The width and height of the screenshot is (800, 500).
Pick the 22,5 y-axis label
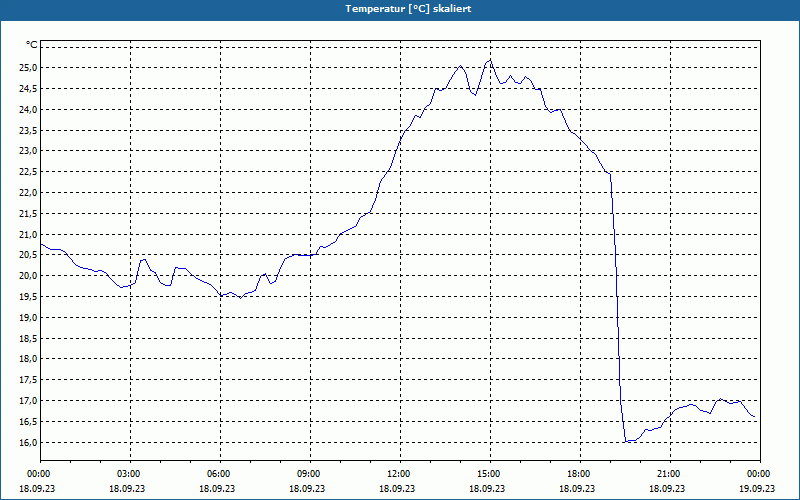(x=29, y=172)
